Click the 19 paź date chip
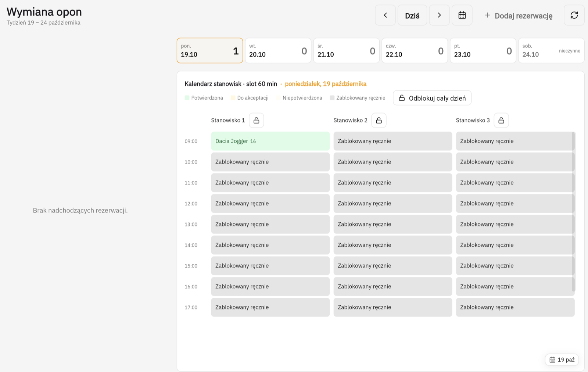The height and width of the screenshot is (372, 588). point(562,360)
